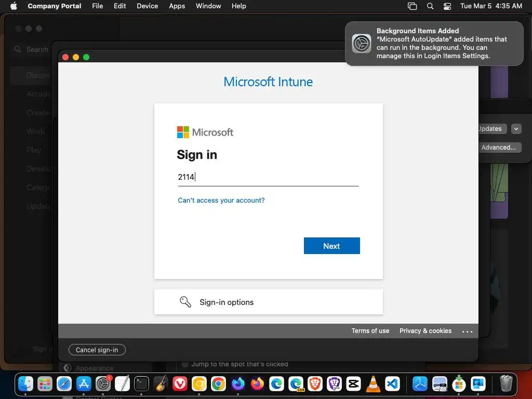Click Cancel sign-in button
Image resolution: width=532 pixels, height=399 pixels.
(x=97, y=350)
